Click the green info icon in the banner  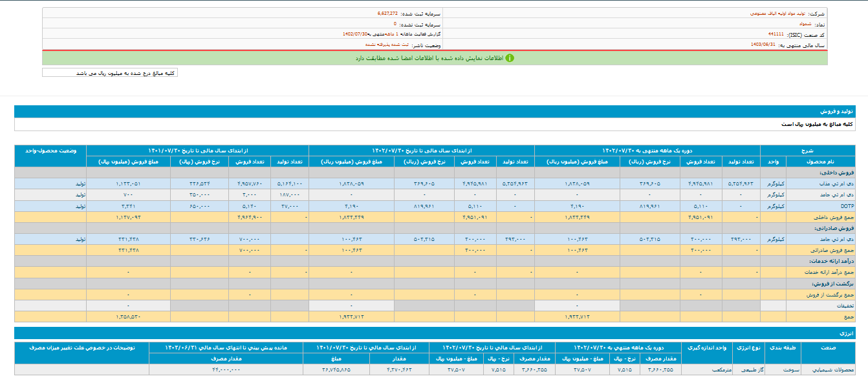click(509, 58)
